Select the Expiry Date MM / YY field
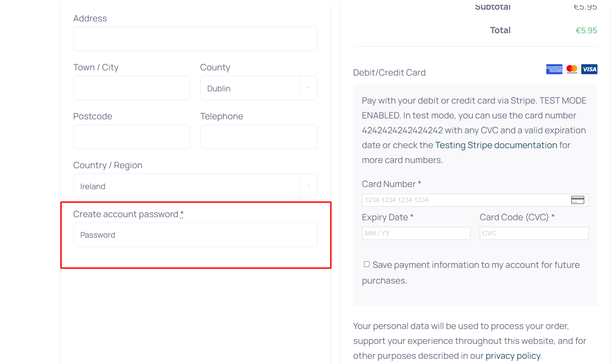This screenshot has width=611, height=364. pos(416,233)
